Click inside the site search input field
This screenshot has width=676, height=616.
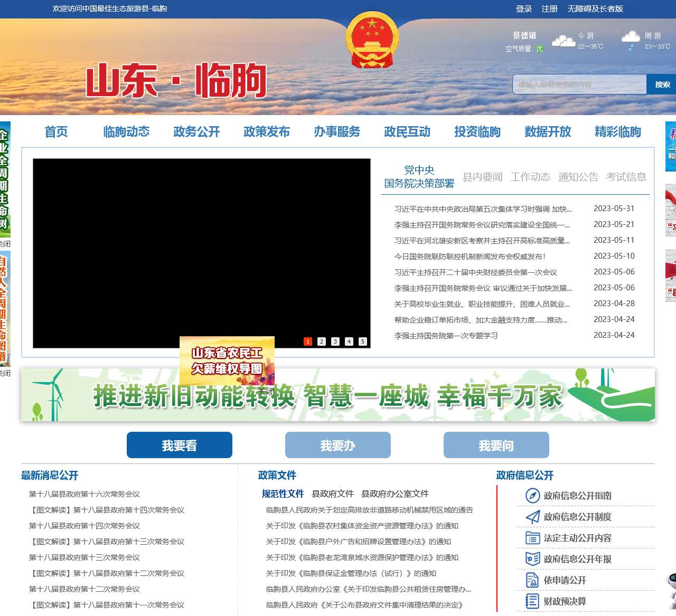(x=579, y=84)
